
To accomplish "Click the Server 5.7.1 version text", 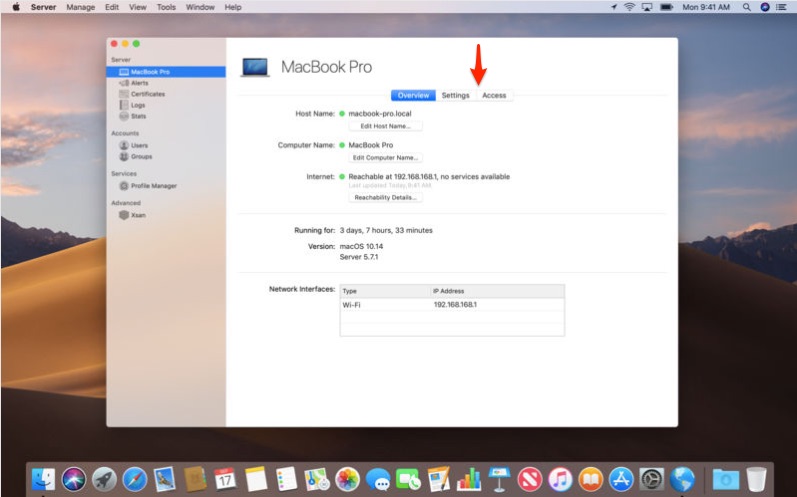I will tap(359, 257).
